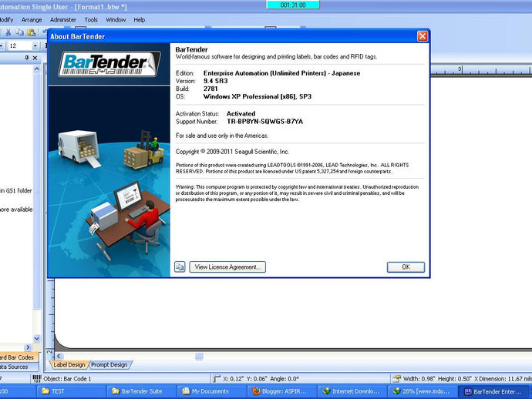Open the Window menu
The height and width of the screenshot is (399, 532).
point(116,20)
